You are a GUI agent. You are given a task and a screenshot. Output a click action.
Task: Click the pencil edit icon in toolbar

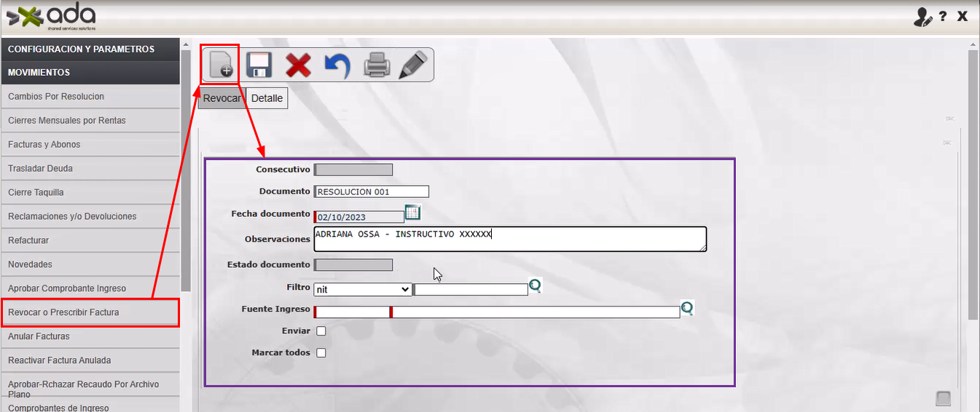click(413, 65)
